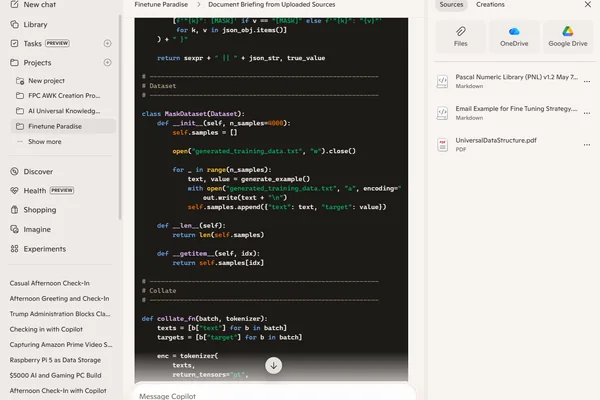The width and height of the screenshot is (600, 400).
Task: Expand Show more projects
Action: coord(44,142)
